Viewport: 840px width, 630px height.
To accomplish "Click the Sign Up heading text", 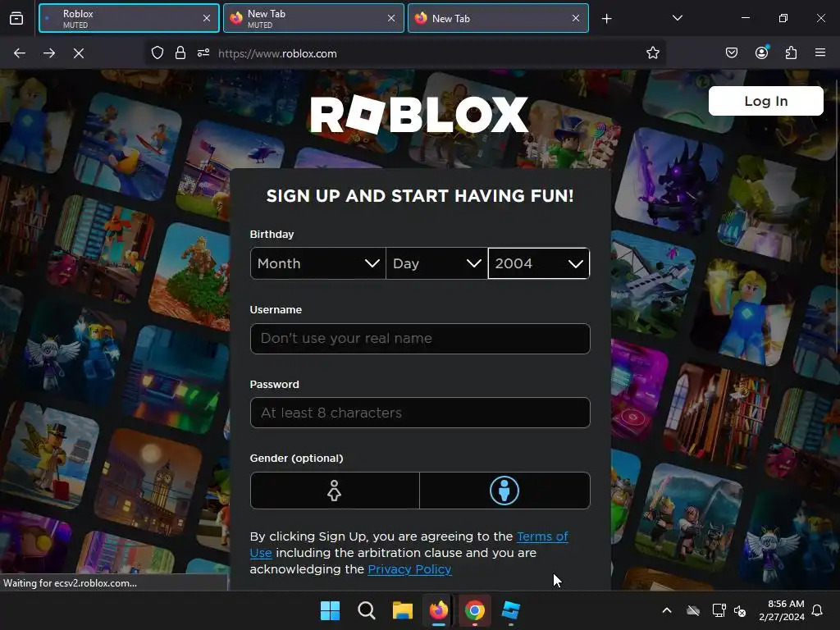I will 420,195.
